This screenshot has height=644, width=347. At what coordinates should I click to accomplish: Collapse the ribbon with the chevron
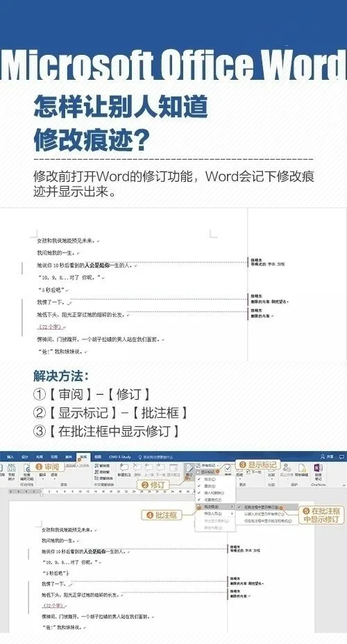344,485
